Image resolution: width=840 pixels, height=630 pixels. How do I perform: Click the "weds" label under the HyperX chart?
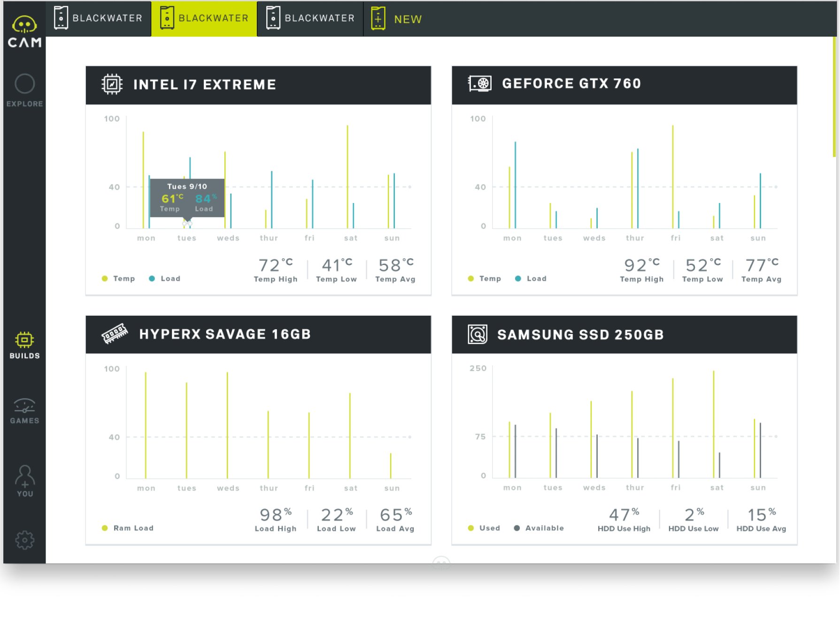click(x=228, y=488)
